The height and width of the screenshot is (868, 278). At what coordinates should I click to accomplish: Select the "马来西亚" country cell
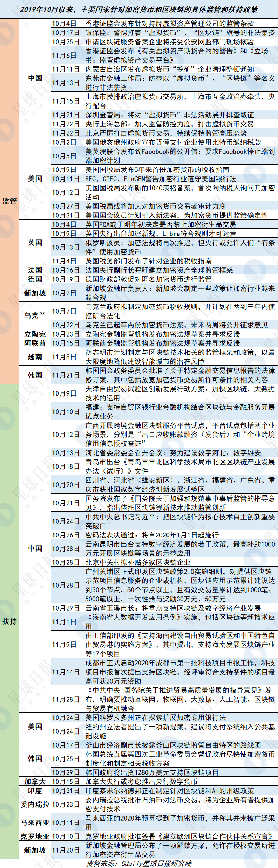pyautogui.click(x=35, y=823)
